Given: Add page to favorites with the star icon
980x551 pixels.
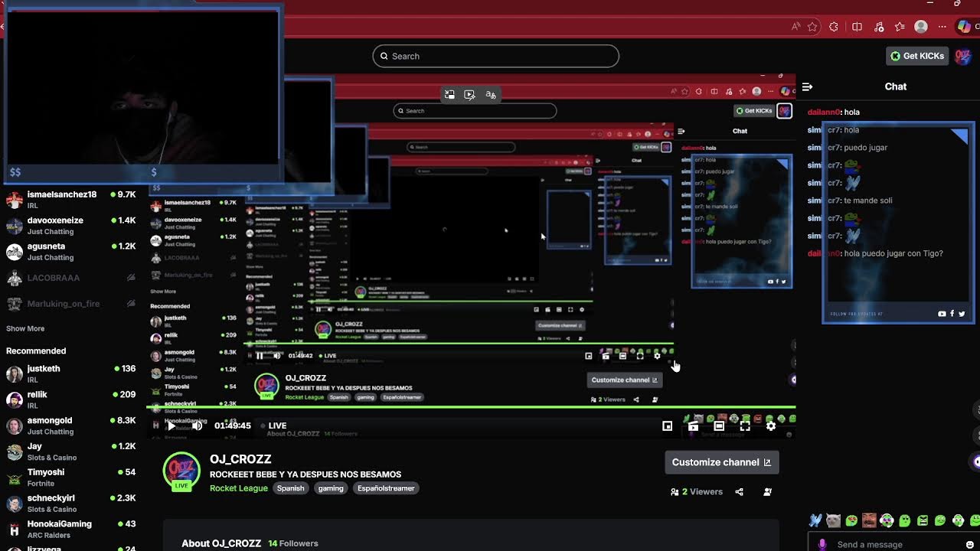Looking at the screenshot, I should pos(812,27).
